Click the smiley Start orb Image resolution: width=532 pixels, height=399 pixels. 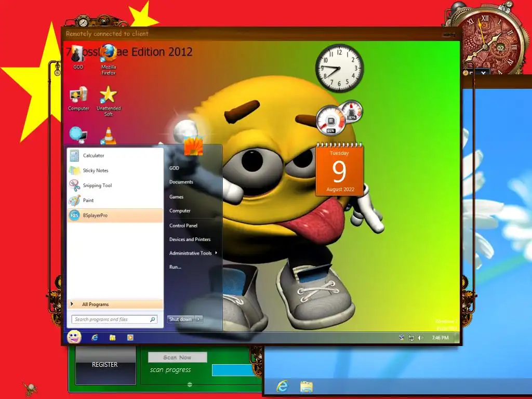point(74,337)
